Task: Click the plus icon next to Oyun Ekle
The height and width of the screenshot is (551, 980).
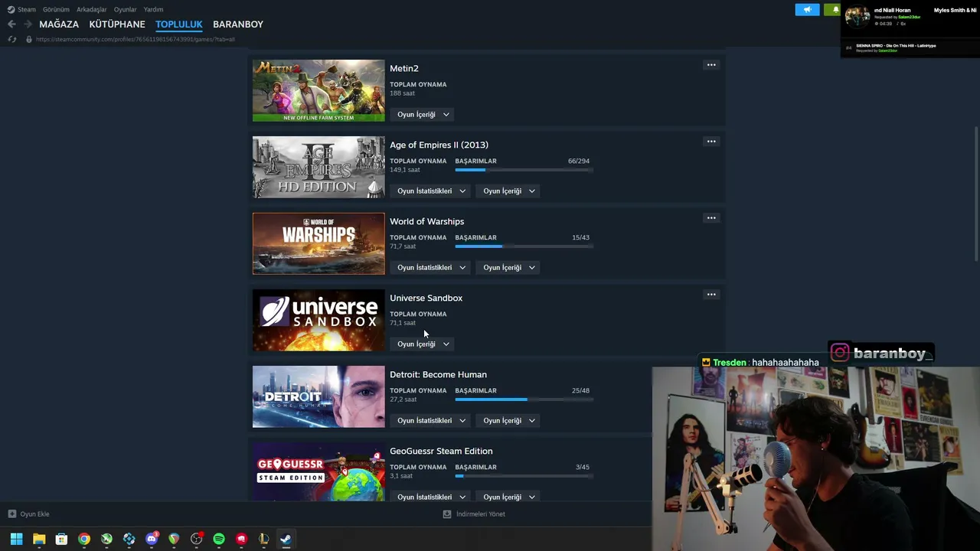Action: (x=11, y=514)
